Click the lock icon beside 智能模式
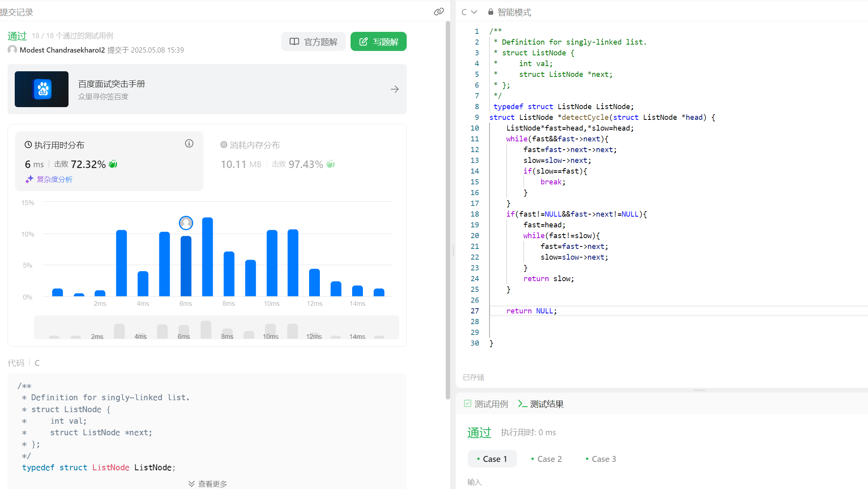Screen dimensions: 868x489 coord(491,12)
